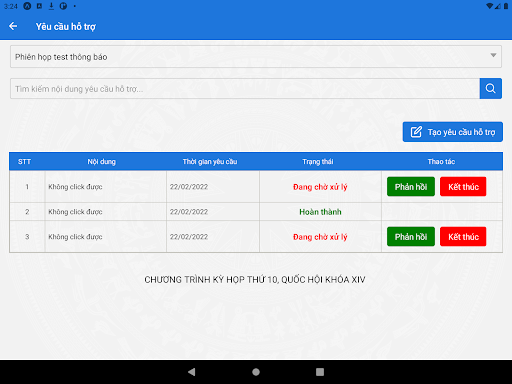Click 'Phản hồi' for request 1
512x384 pixels.
[x=411, y=187]
